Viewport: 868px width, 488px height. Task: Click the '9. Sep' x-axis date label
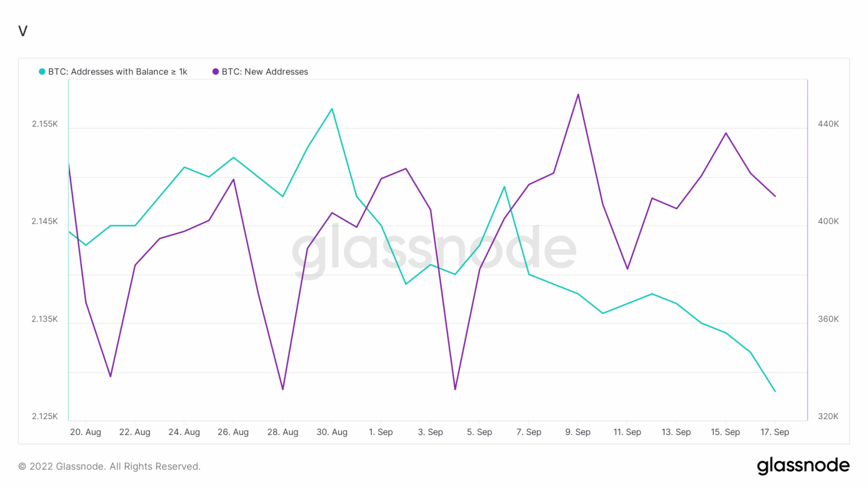point(578,432)
